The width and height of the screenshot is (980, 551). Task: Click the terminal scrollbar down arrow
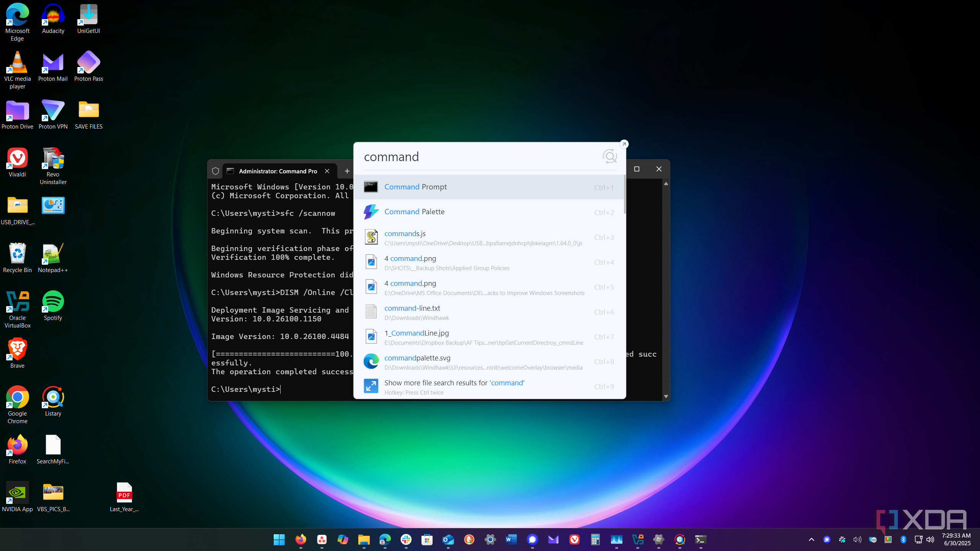pos(666,396)
